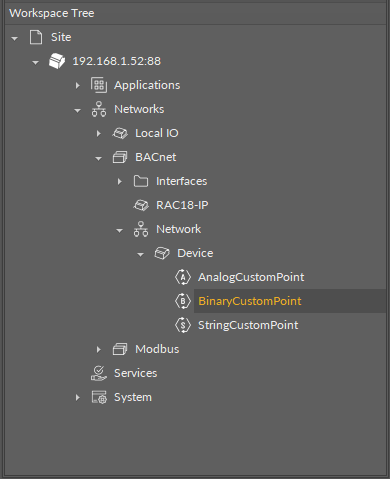Select the StringCustomPoint label
390x479 pixels.
click(248, 325)
